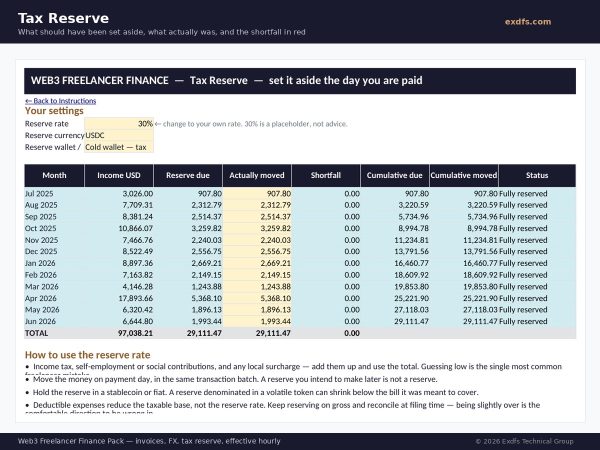Select Jun 2026 Fully reserved status
This screenshot has height=450, width=600.
click(x=537, y=321)
